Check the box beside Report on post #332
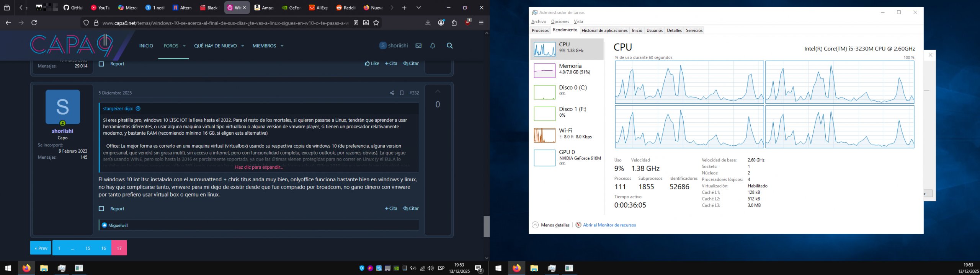980x275 pixels. pos(101,209)
